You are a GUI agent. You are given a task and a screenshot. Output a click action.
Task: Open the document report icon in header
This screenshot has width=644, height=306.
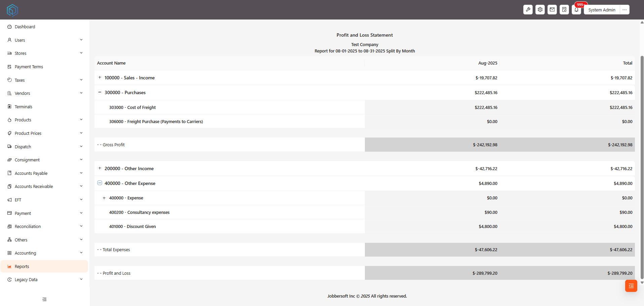[564, 10]
